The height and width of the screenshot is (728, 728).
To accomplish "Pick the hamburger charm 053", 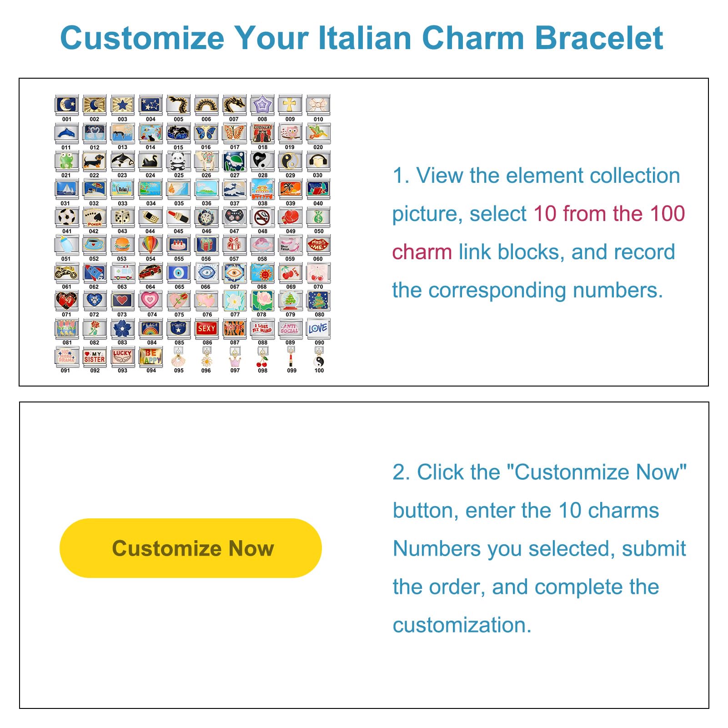I will pyautogui.click(x=122, y=245).
